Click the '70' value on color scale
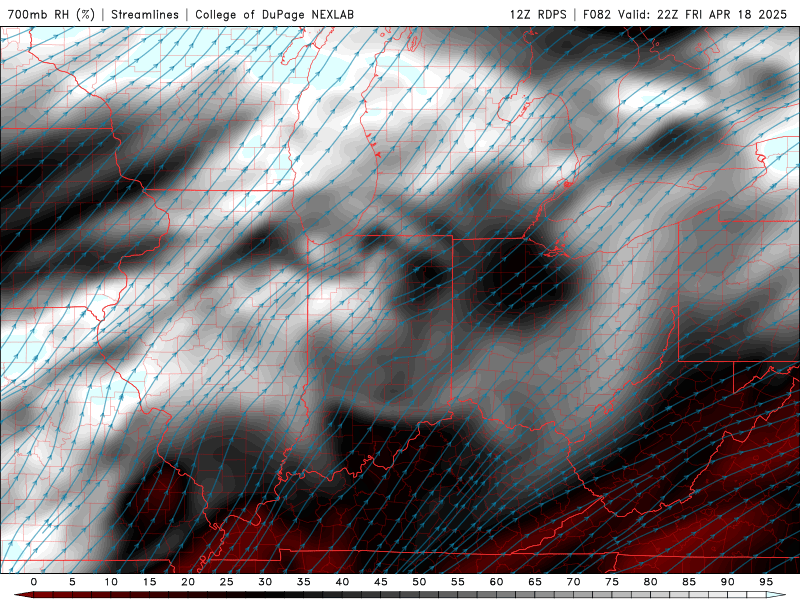 (x=573, y=582)
